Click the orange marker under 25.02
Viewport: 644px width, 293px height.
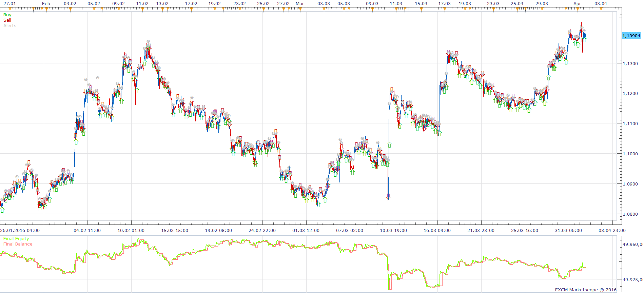pos(263,9)
